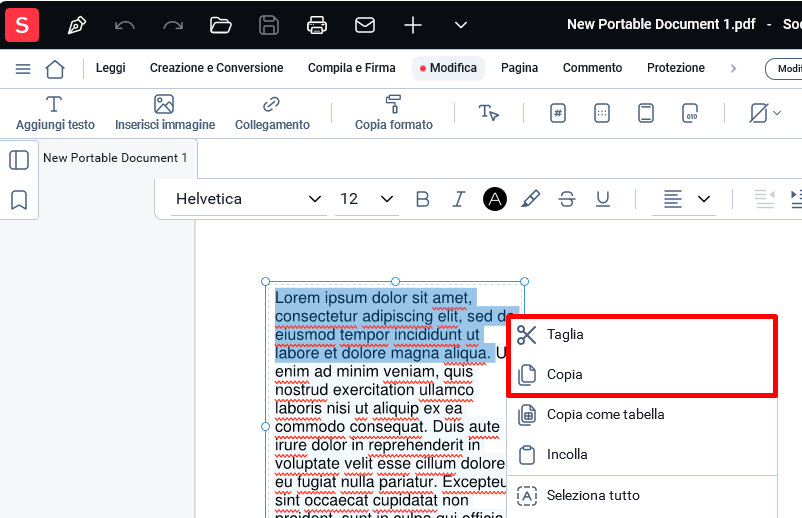Select the pen sign tool in title bar
This screenshot has height=518, width=802.
pyautogui.click(x=77, y=25)
